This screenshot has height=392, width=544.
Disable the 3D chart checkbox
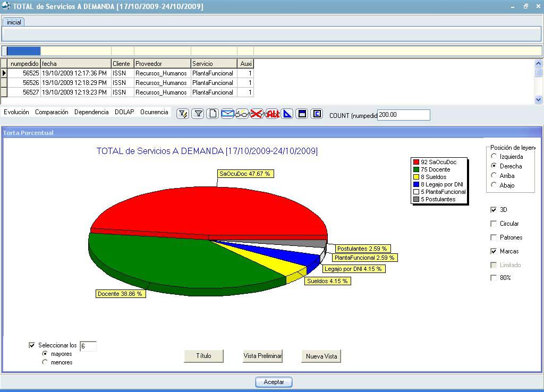[x=494, y=210]
